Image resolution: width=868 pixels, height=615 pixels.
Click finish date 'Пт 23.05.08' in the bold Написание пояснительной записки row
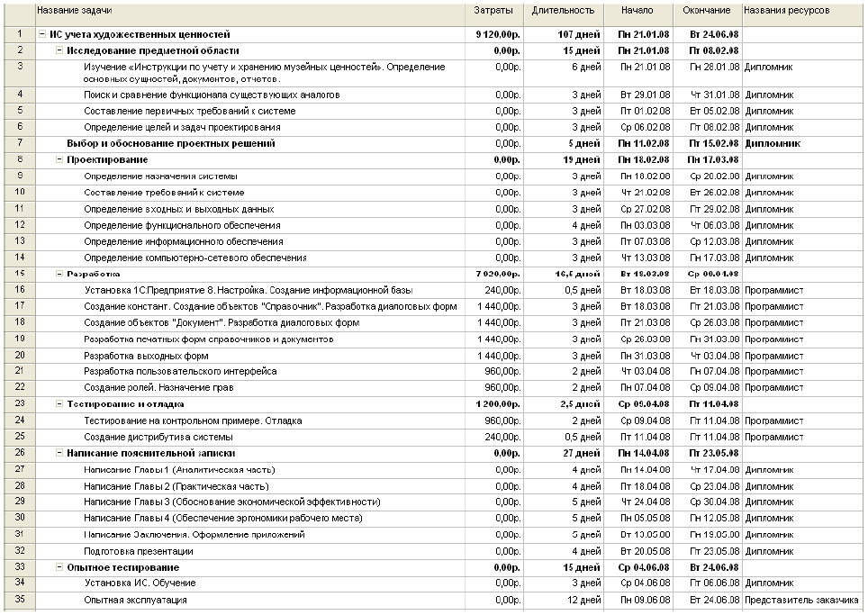click(x=714, y=453)
